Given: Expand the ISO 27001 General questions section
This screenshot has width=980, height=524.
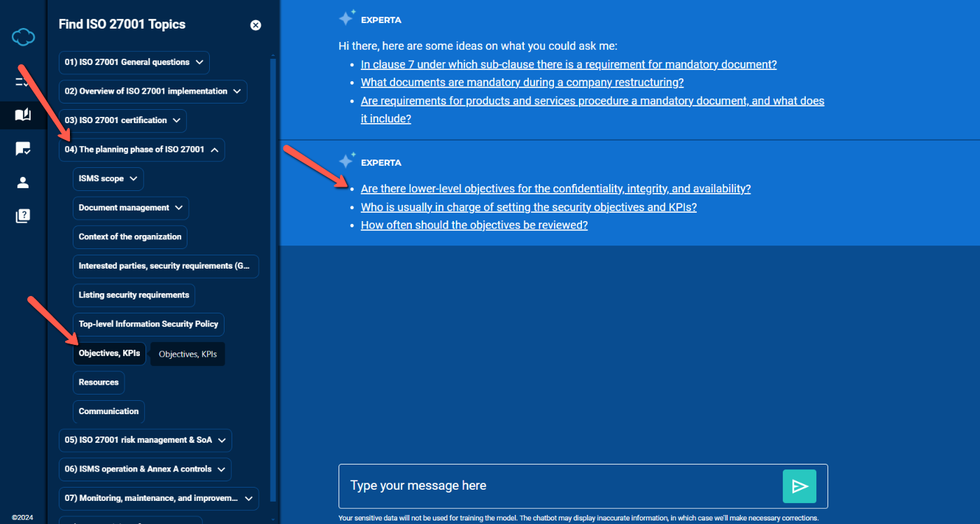Looking at the screenshot, I should 134,62.
